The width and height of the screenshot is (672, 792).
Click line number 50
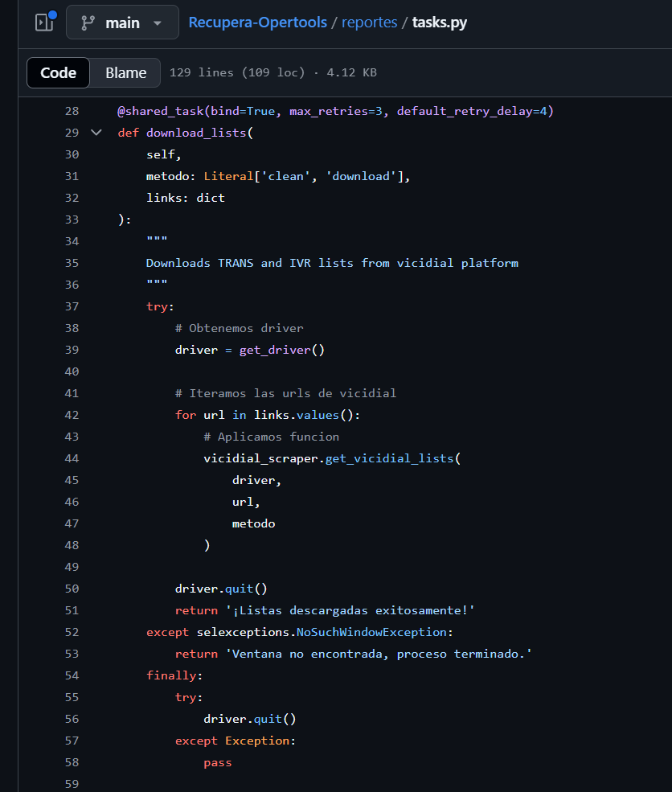[x=72, y=589]
